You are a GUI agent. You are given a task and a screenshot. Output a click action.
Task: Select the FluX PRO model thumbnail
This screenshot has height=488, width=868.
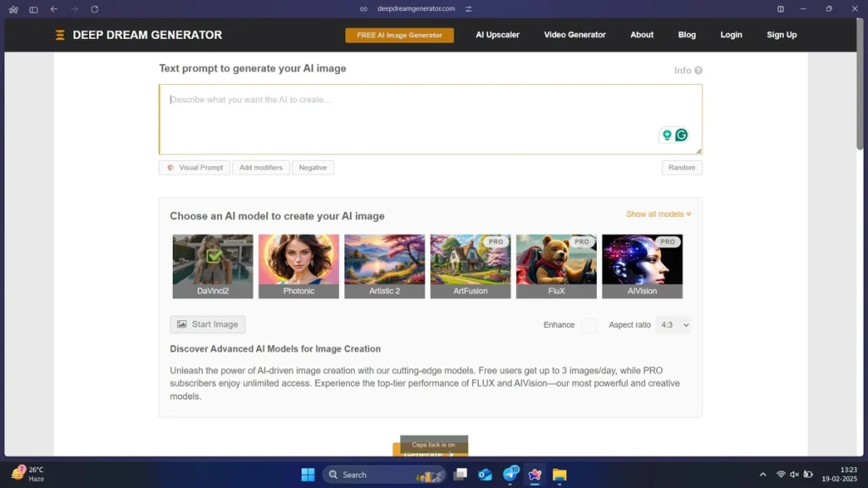click(x=556, y=266)
